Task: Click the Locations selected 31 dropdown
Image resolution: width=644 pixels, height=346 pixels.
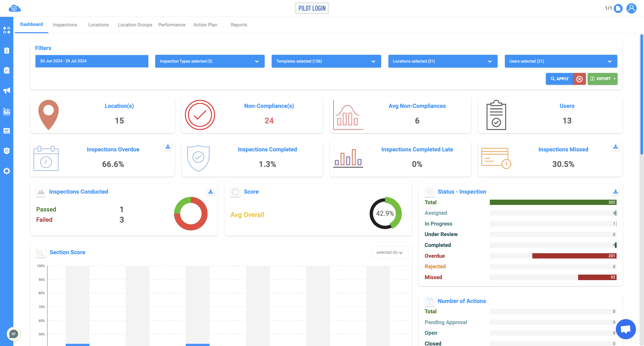Action: tap(443, 61)
